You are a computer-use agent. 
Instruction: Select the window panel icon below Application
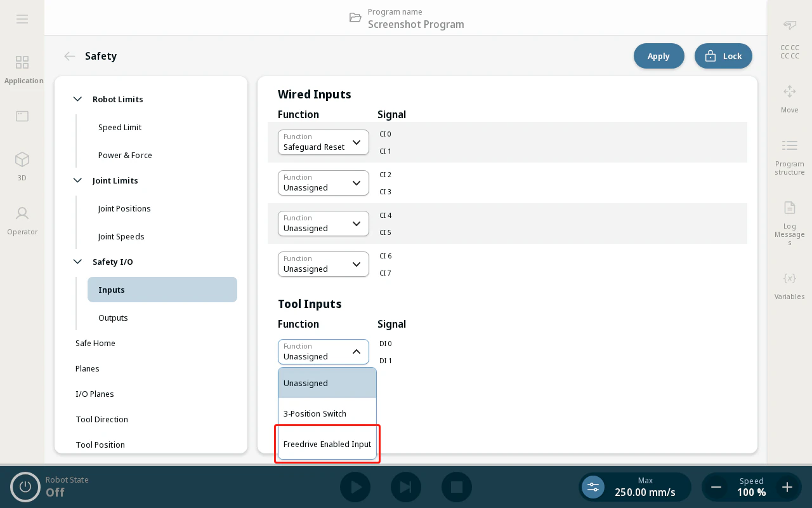pos(22,116)
